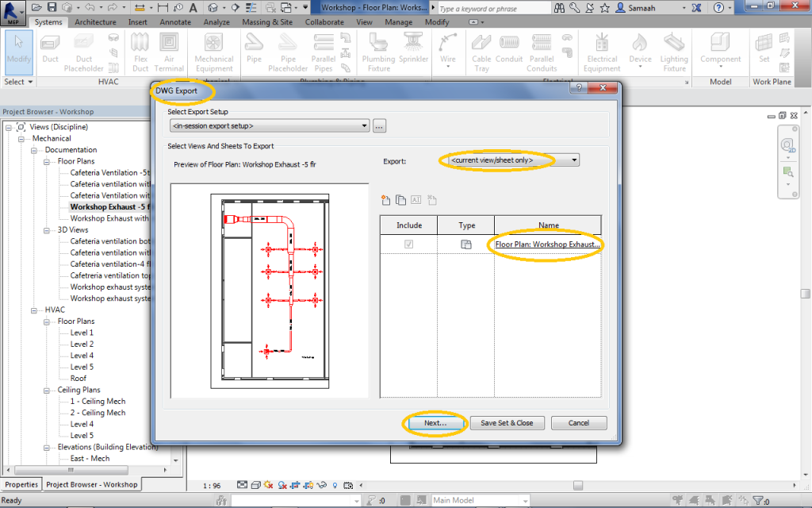The width and height of the screenshot is (812, 508).
Task: Select Level 2 under HVAC Floor Plans
Action: [x=82, y=344]
